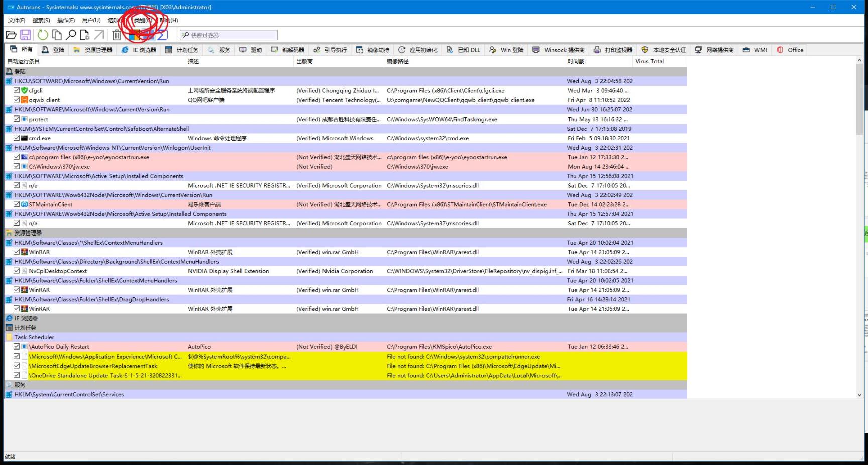Open the 操作(E) menu
Screen dimensions: 868x465
point(66,20)
